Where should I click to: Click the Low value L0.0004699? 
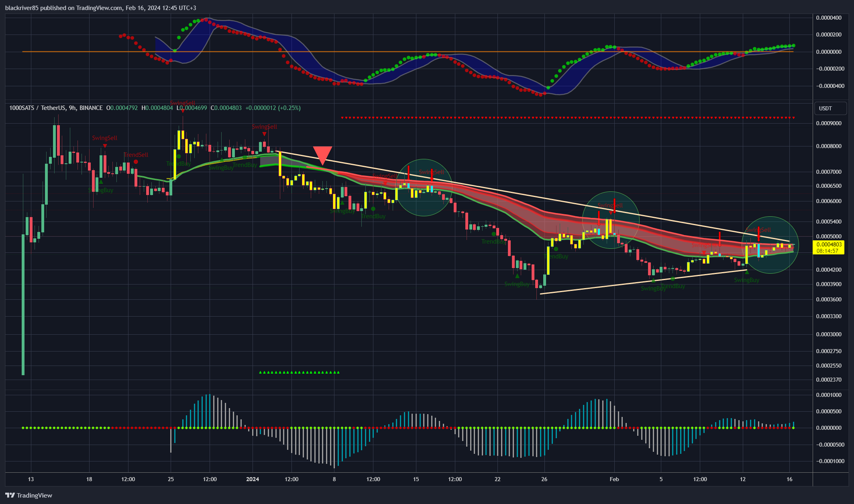[x=192, y=108]
